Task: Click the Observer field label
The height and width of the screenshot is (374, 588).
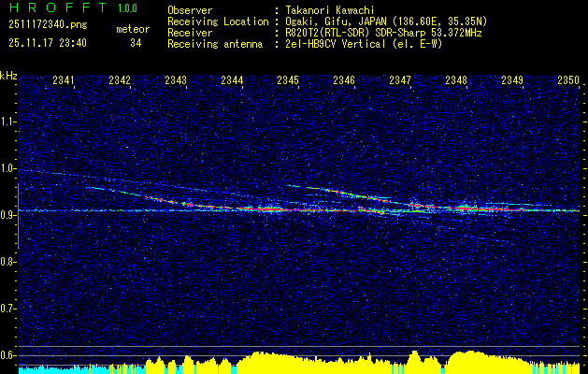Action: [190, 10]
